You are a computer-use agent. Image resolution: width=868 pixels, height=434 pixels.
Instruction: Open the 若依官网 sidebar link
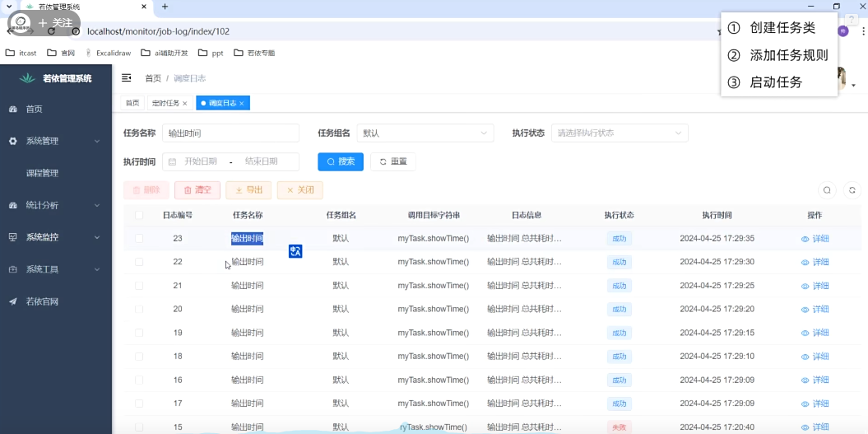point(56,302)
